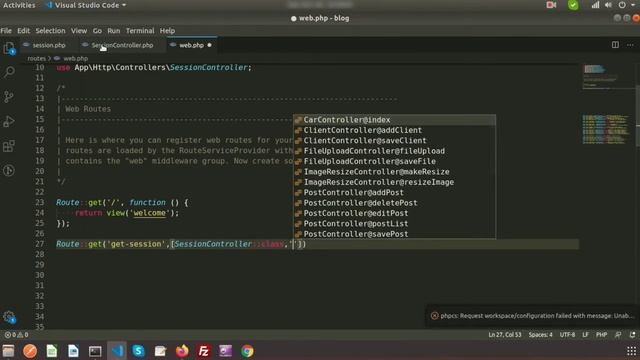
Task: Open the Help menu
Action: point(167,31)
